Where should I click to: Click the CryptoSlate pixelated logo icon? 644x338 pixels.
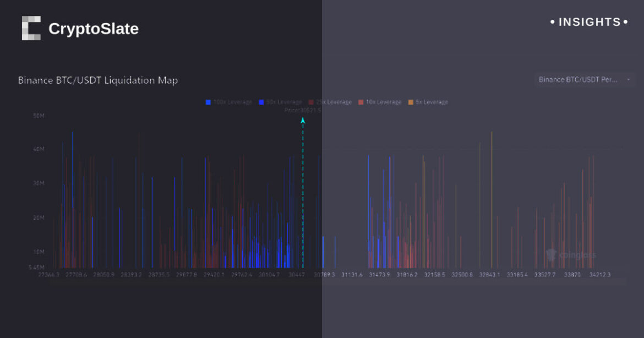tap(31, 28)
